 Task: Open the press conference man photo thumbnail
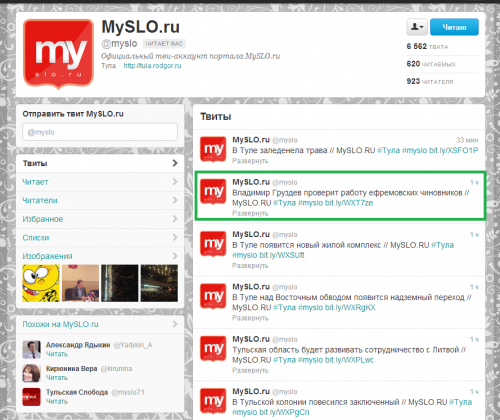(80, 283)
